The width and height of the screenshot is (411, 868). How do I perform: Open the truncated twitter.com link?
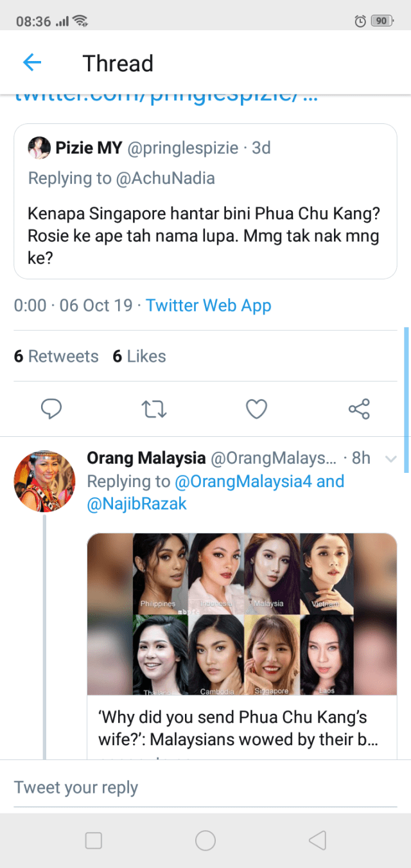click(x=166, y=98)
